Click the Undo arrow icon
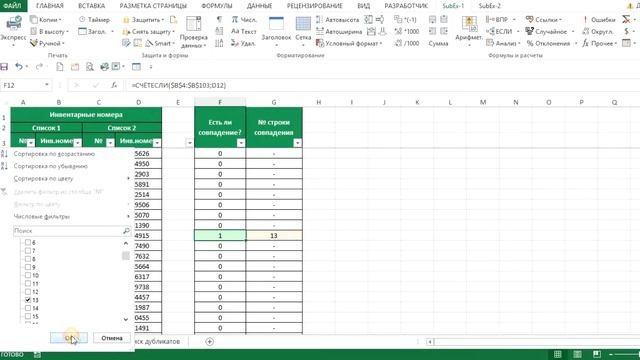The height and width of the screenshot is (360, 640). pos(19,66)
